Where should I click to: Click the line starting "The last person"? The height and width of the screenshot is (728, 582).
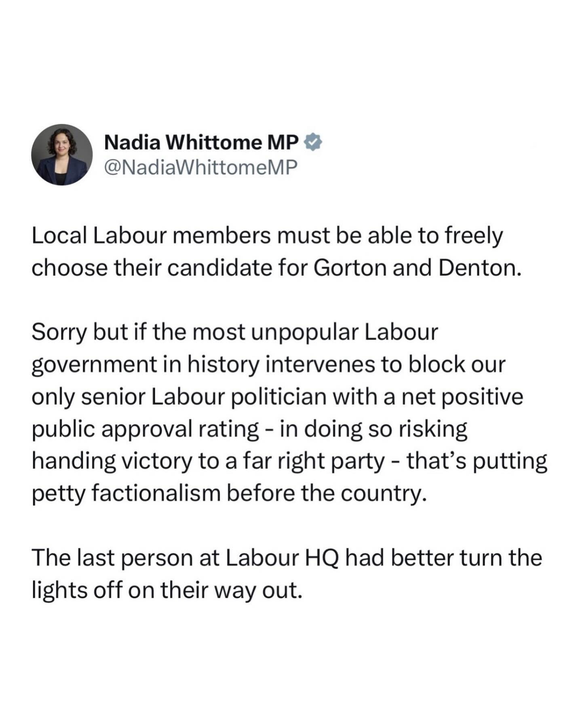point(286,558)
